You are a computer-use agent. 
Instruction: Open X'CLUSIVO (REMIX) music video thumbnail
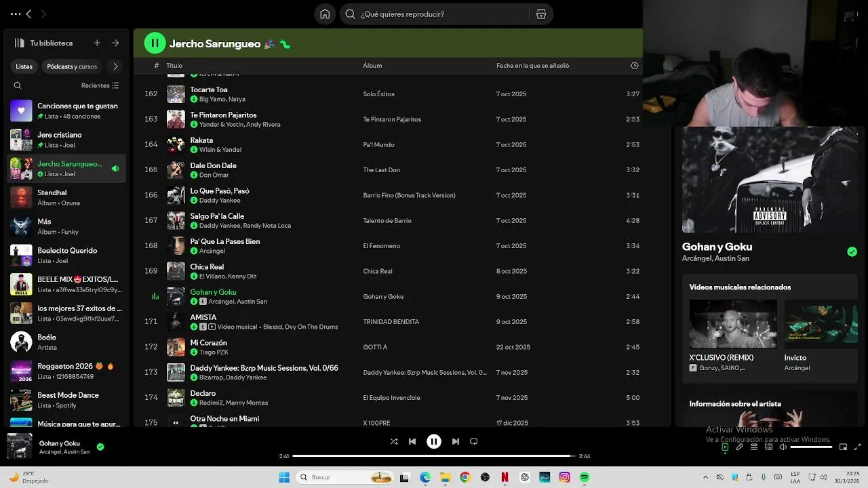[x=733, y=324]
